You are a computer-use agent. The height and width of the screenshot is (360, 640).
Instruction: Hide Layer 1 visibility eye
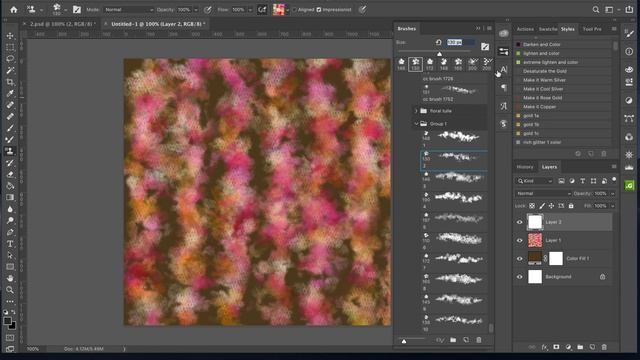pyautogui.click(x=520, y=240)
